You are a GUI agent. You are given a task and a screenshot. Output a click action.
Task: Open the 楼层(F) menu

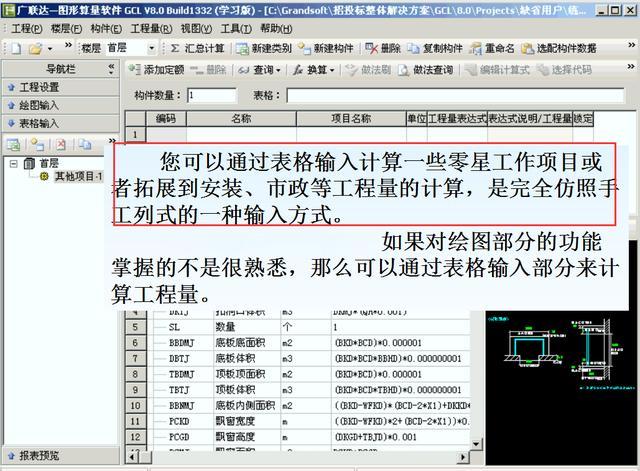[x=67, y=29]
